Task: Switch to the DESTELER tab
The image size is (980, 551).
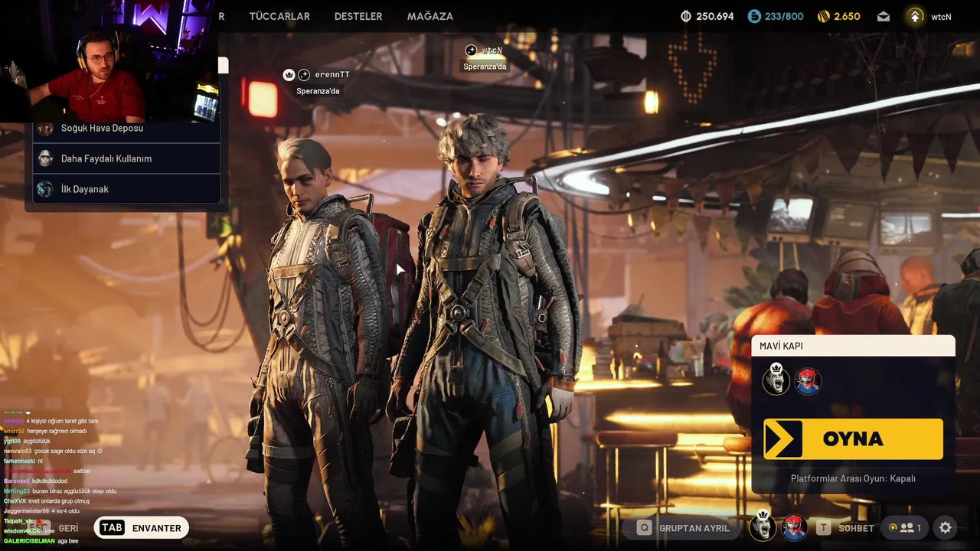Action: tap(358, 16)
